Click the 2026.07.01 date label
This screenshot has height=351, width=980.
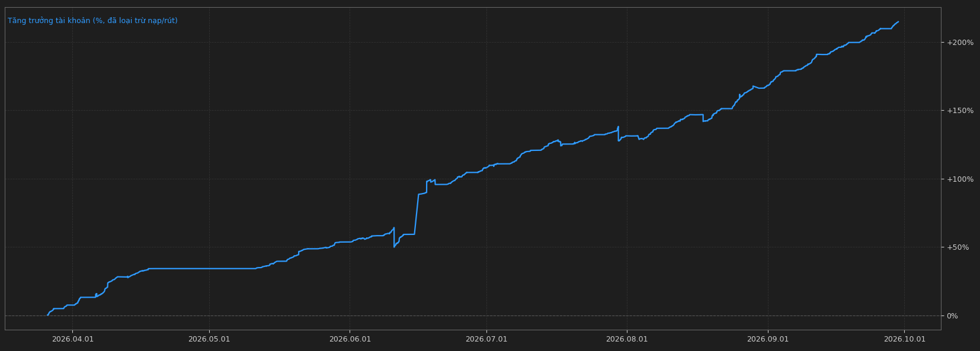tap(486, 339)
